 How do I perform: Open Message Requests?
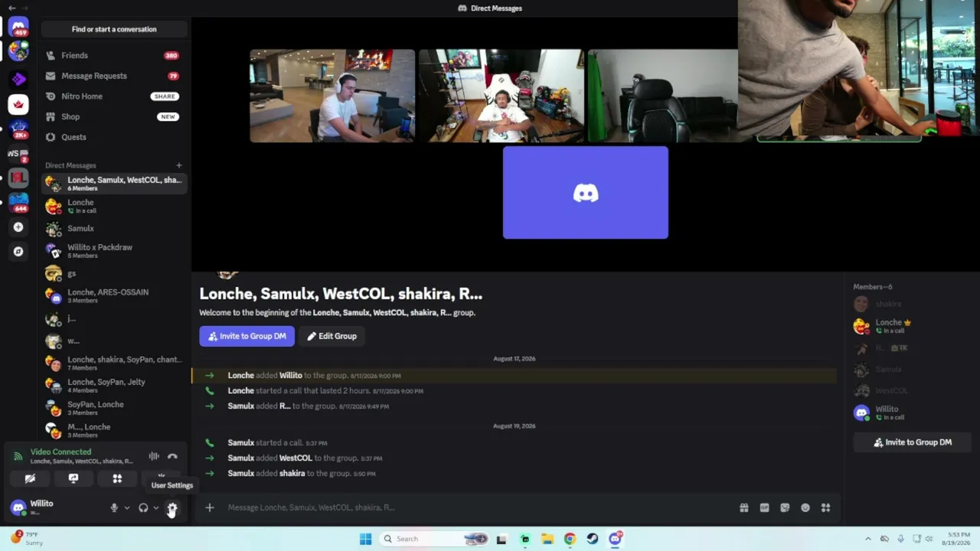pos(114,76)
